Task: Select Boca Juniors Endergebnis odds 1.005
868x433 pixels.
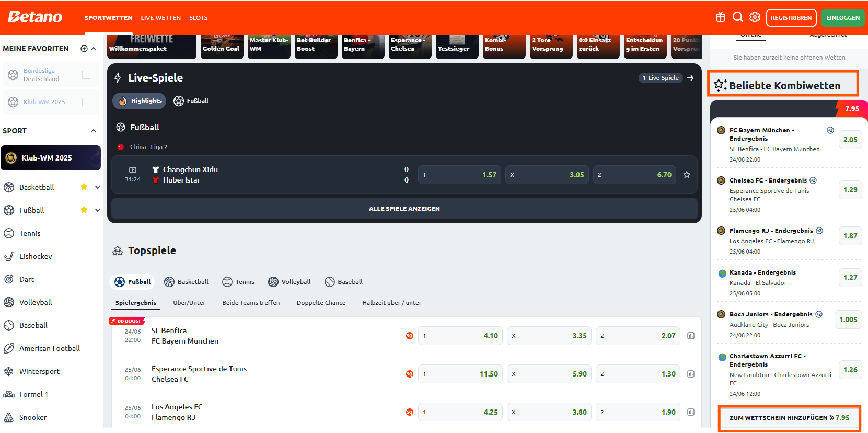Action: (848, 320)
